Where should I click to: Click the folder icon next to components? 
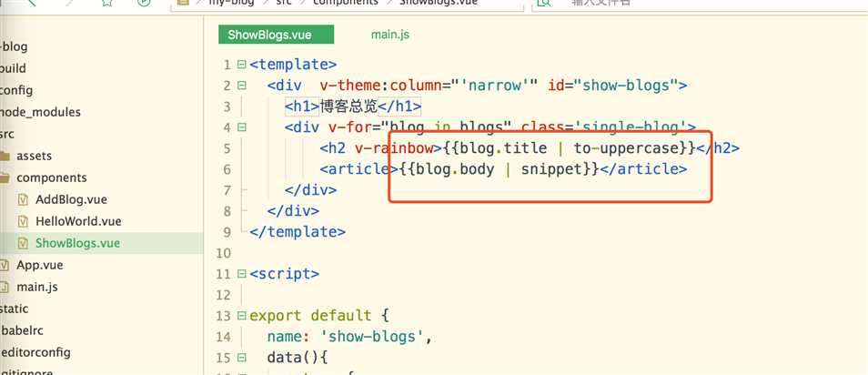[5, 177]
